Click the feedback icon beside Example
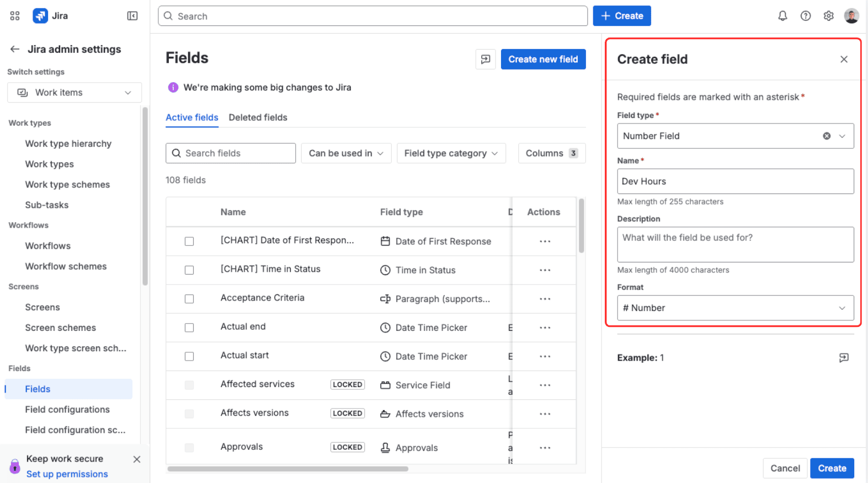Screen dimensions: 868x483 (844, 358)
